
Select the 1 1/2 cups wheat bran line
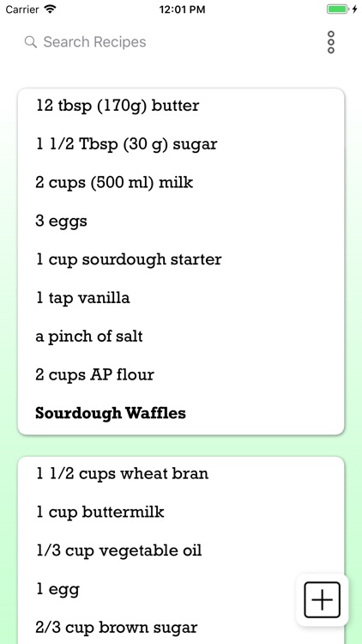tap(123, 473)
